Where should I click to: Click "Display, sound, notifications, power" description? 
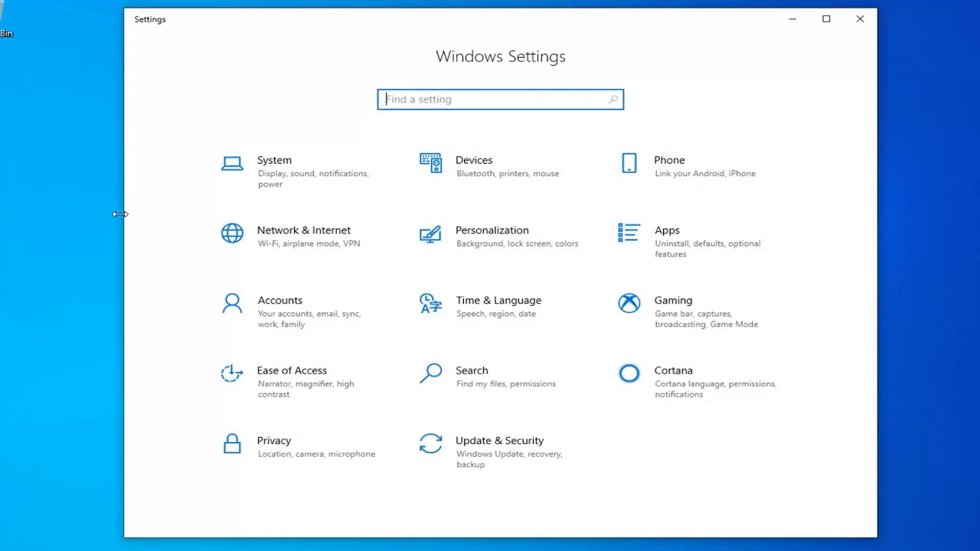coord(313,178)
